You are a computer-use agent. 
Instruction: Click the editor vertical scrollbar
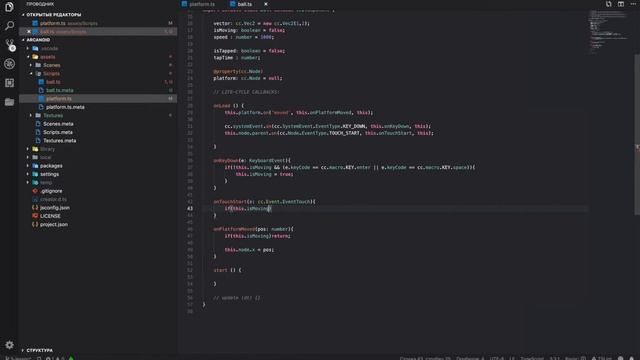click(x=637, y=135)
